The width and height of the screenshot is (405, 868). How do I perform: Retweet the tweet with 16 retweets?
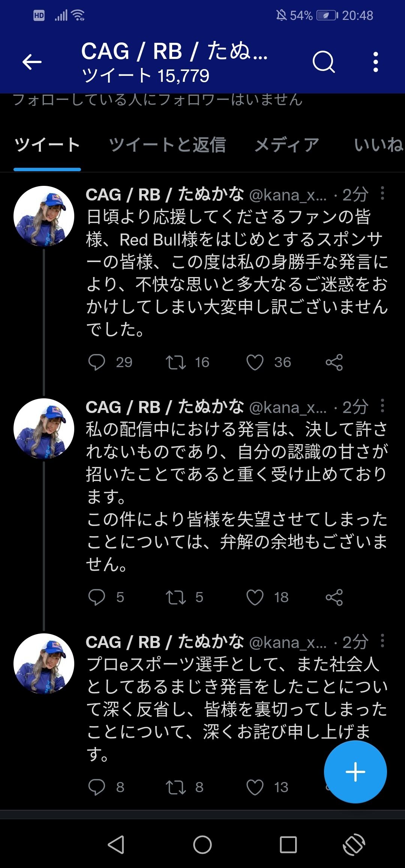click(x=176, y=362)
